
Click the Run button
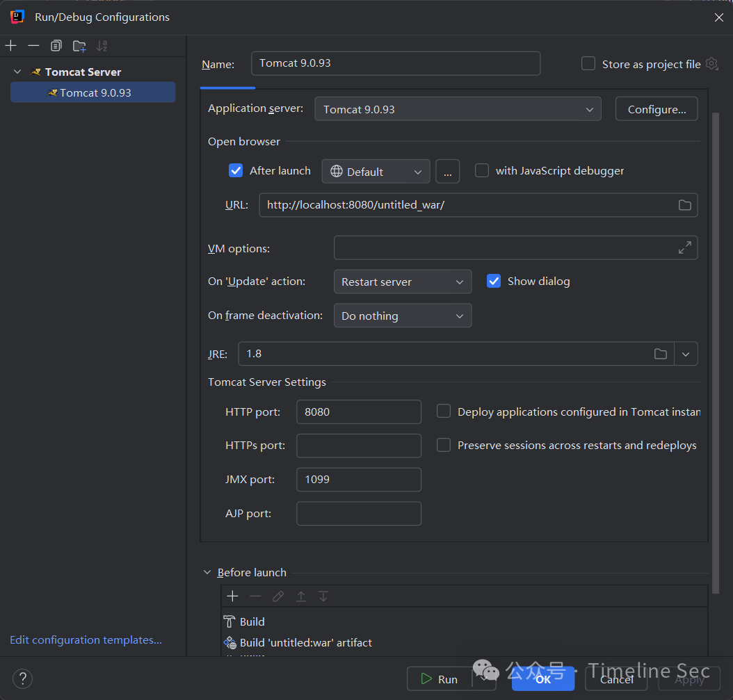click(439, 679)
